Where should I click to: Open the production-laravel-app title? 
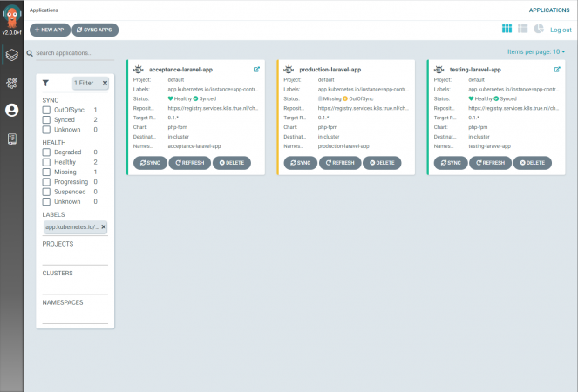(330, 70)
